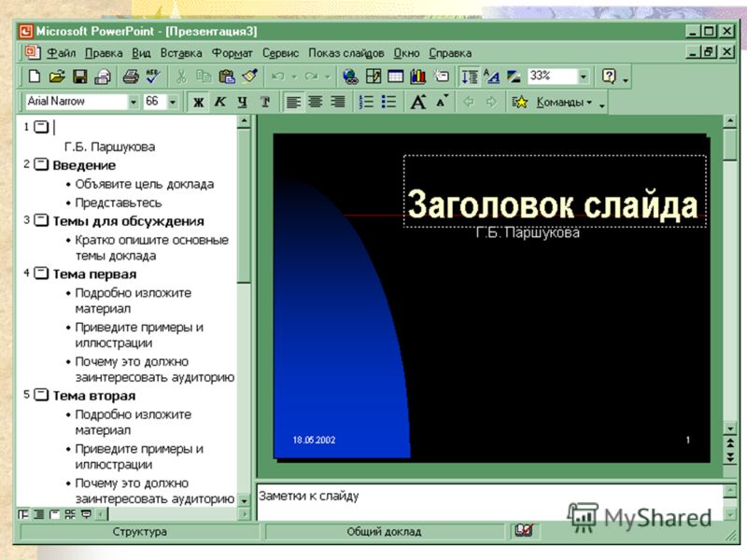
Task: Click the Decrease Font Size small A icon
Action: coord(442,101)
